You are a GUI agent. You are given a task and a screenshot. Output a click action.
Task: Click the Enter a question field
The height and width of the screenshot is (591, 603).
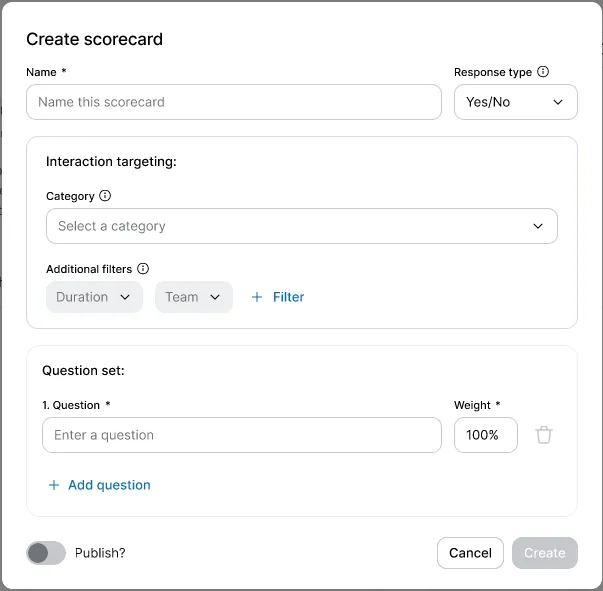(241, 435)
